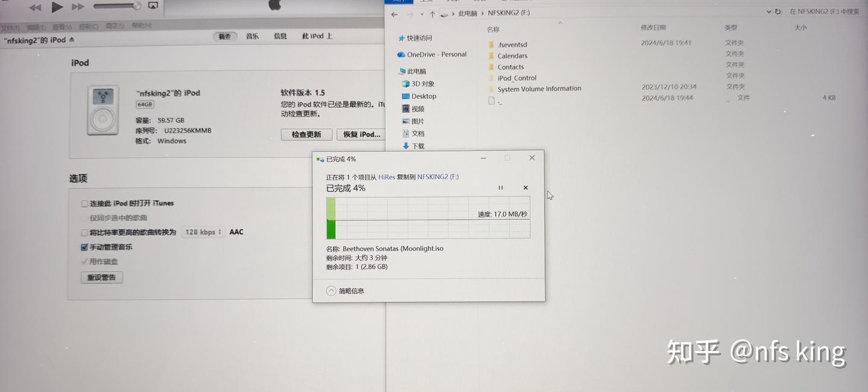Click the iPod_Control folder icon
868x392 pixels.
click(x=491, y=78)
